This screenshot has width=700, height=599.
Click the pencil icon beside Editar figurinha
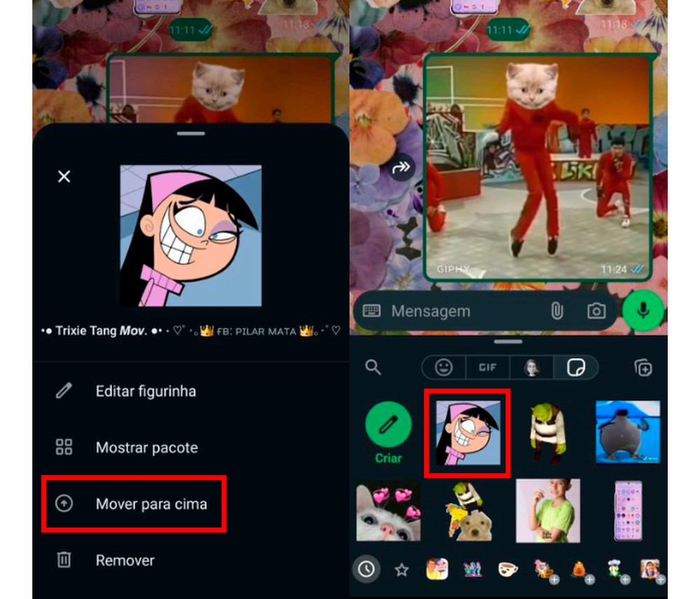click(x=64, y=390)
